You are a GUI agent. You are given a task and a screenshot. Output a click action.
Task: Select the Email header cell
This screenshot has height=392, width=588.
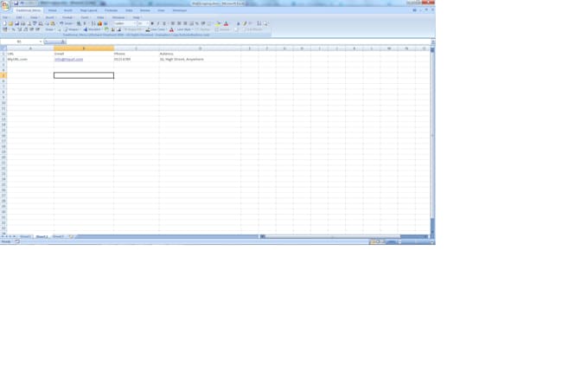point(84,54)
